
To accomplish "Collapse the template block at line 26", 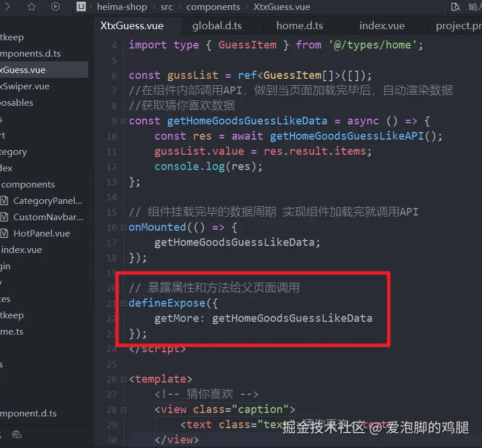I will (x=123, y=380).
